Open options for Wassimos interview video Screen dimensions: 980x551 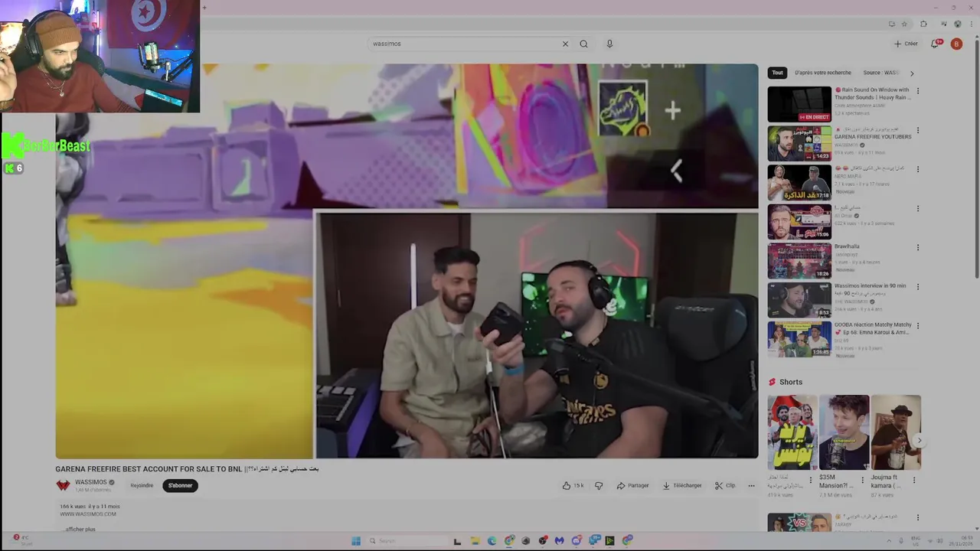click(x=917, y=286)
